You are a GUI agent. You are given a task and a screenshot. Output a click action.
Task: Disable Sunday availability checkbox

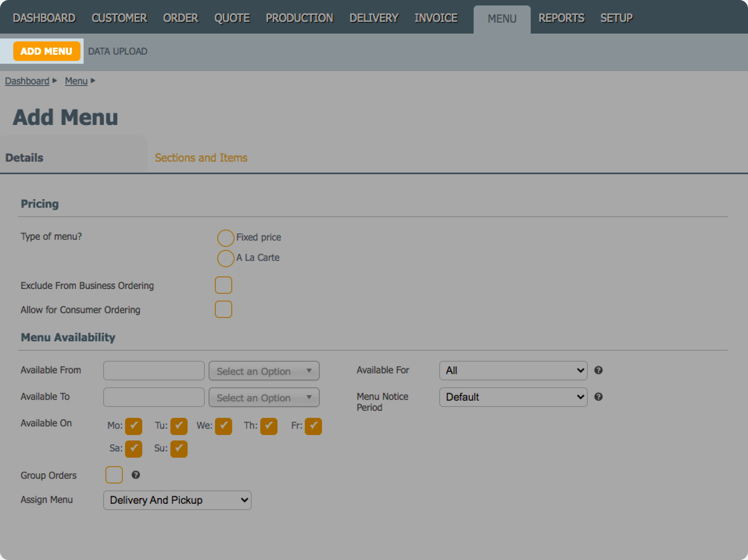tap(179, 449)
